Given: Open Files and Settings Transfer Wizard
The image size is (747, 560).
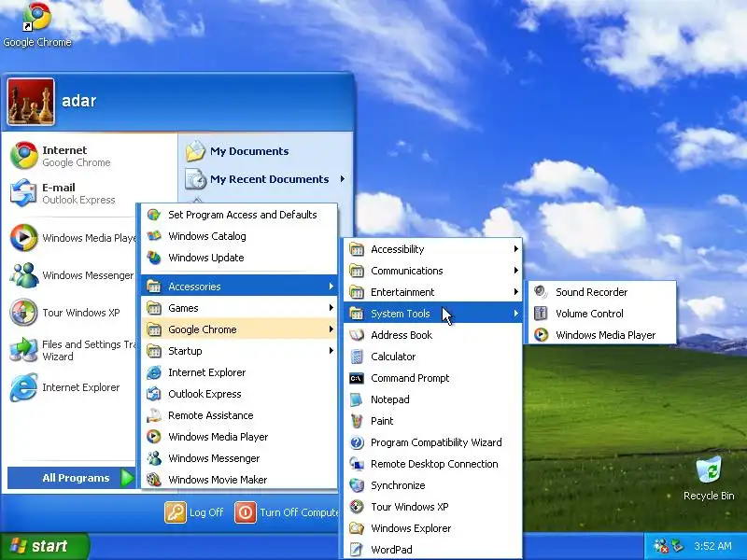Looking at the screenshot, I should click(x=72, y=350).
